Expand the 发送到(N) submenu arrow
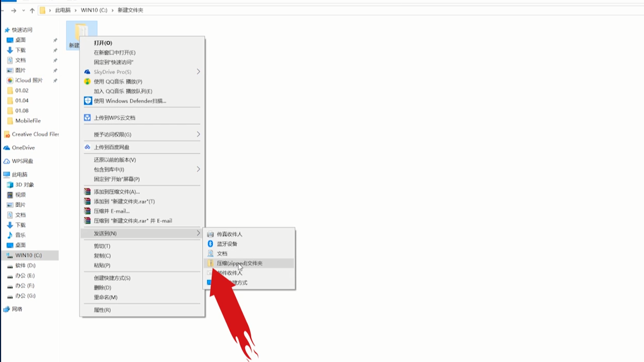Viewport: 644px width, 362px height. pos(198,233)
